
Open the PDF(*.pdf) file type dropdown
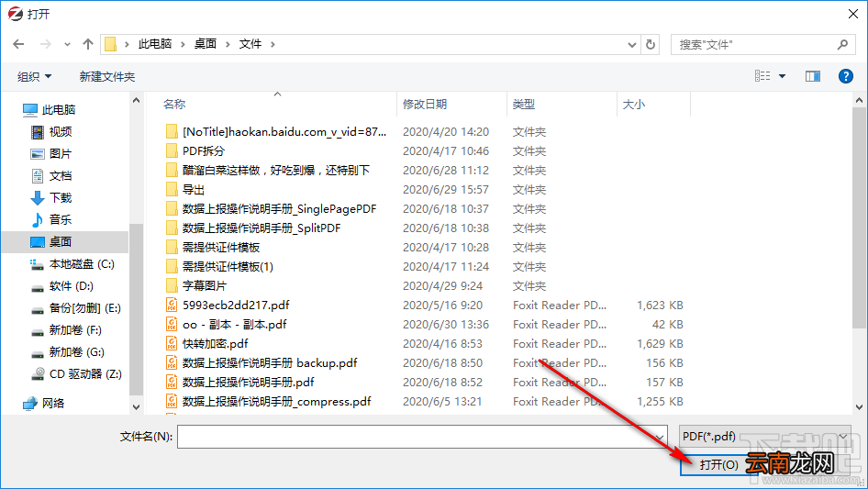764,437
